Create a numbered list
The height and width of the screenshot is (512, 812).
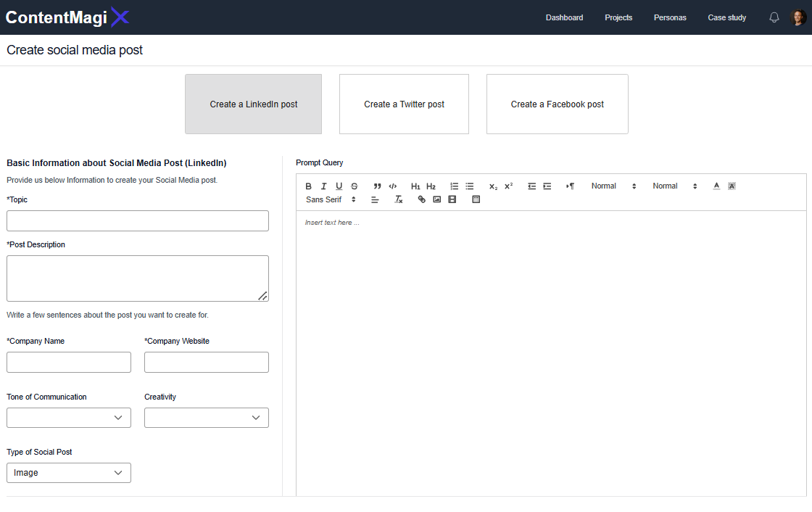point(454,186)
